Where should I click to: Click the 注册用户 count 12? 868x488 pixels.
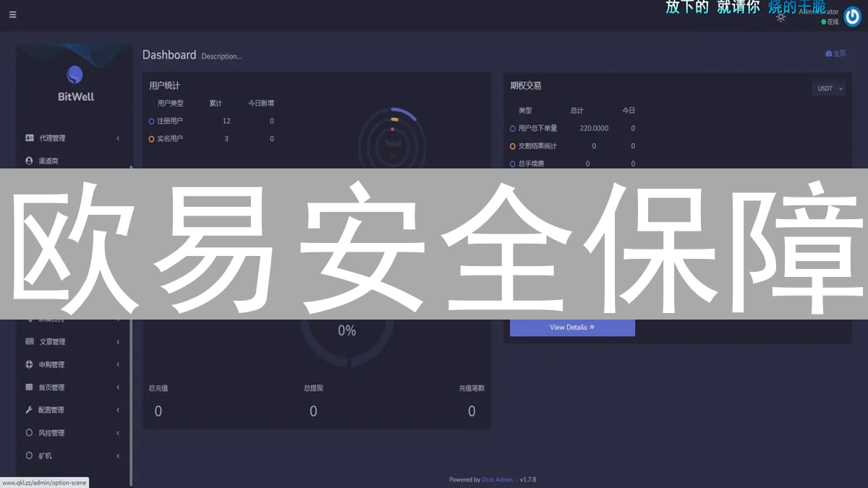[x=226, y=121]
